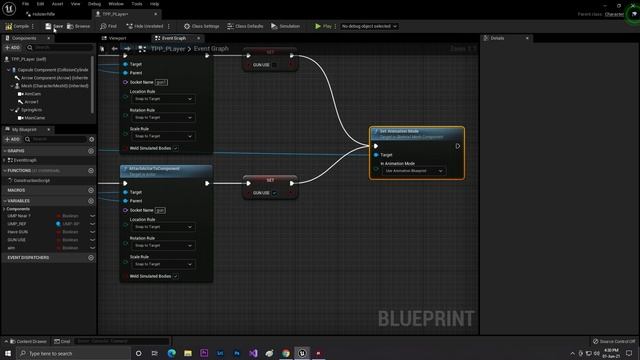Click the Save floppy disk icon
The image size is (640, 360).
(x=48, y=26)
